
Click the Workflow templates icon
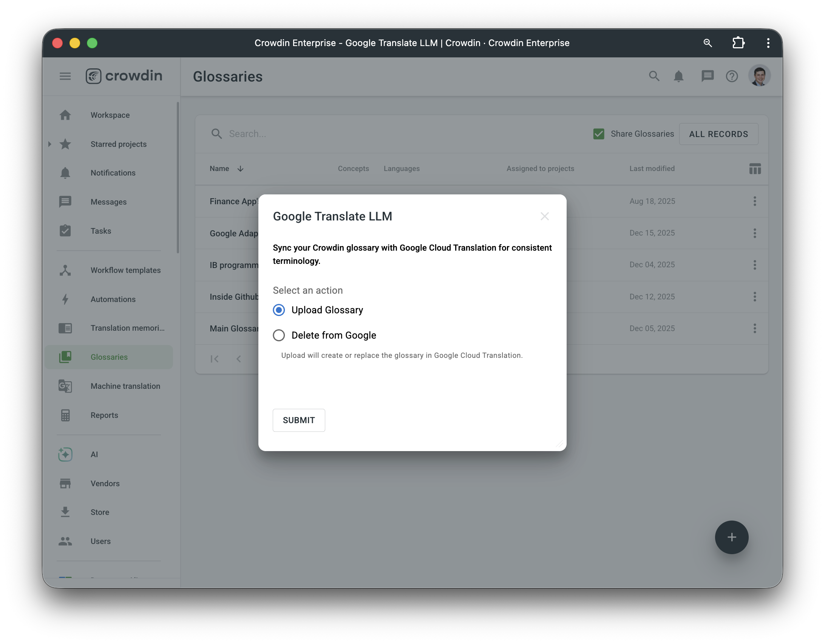point(65,270)
